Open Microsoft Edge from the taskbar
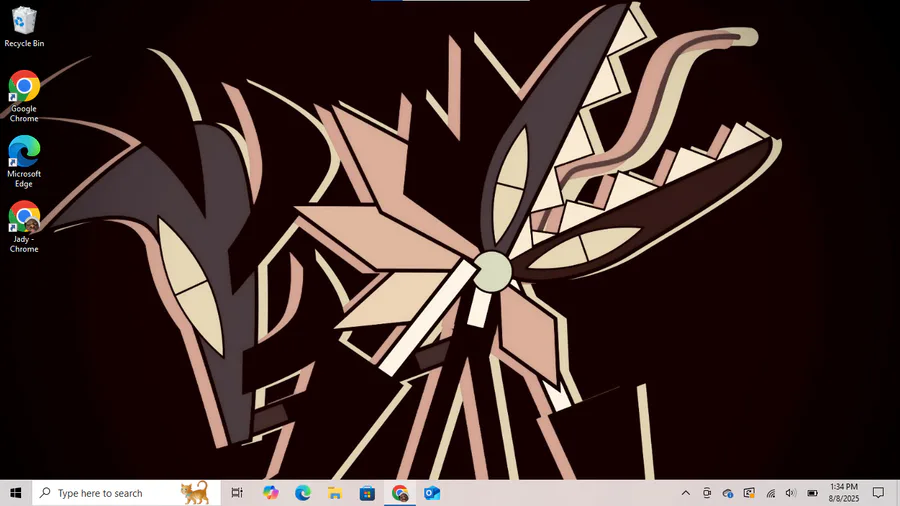 tap(302, 493)
